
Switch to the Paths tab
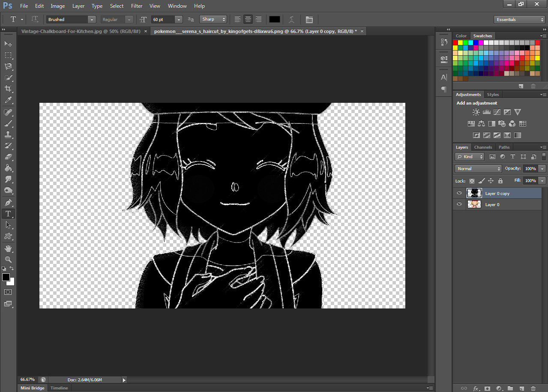pos(504,147)
